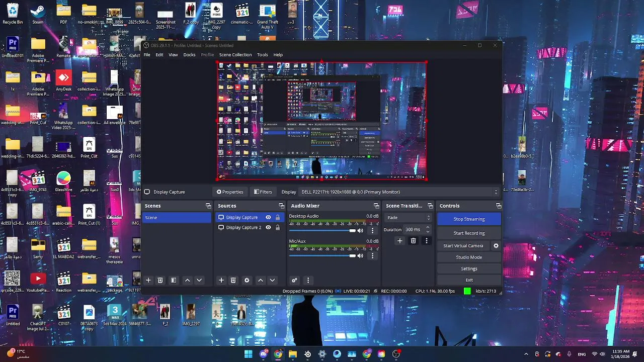Toggle visibility of Display Capture 2 source
Viewport: 644px width, 362px height.
[x=268, y=227]
